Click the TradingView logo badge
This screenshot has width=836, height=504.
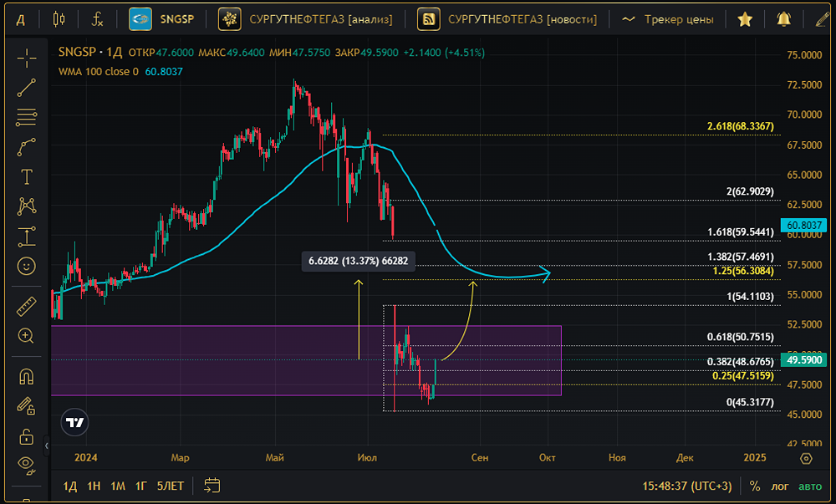tap(74, 422)
